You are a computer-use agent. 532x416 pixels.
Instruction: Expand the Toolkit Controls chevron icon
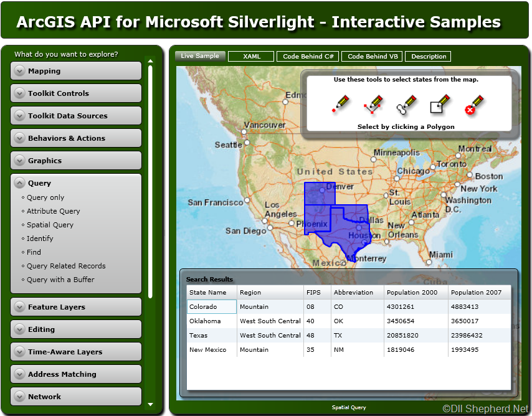coord(20,93)
